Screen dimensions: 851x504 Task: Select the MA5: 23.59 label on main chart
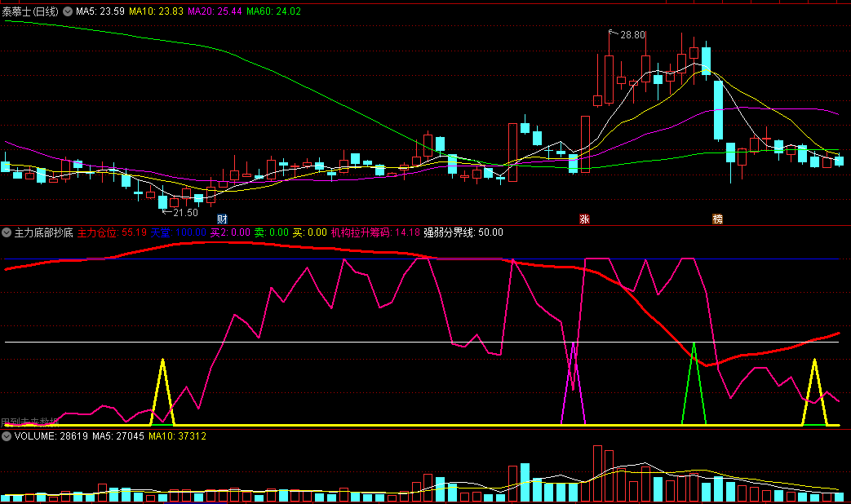pos(100,11)
